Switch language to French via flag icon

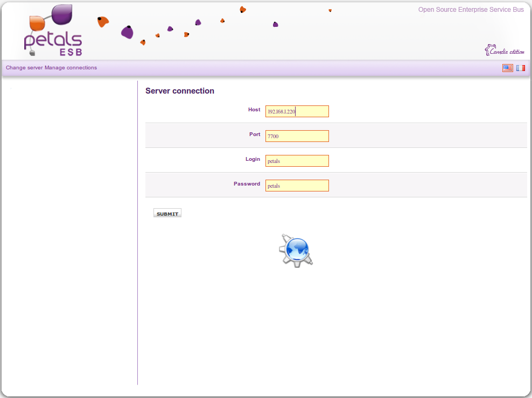[521, 68]
